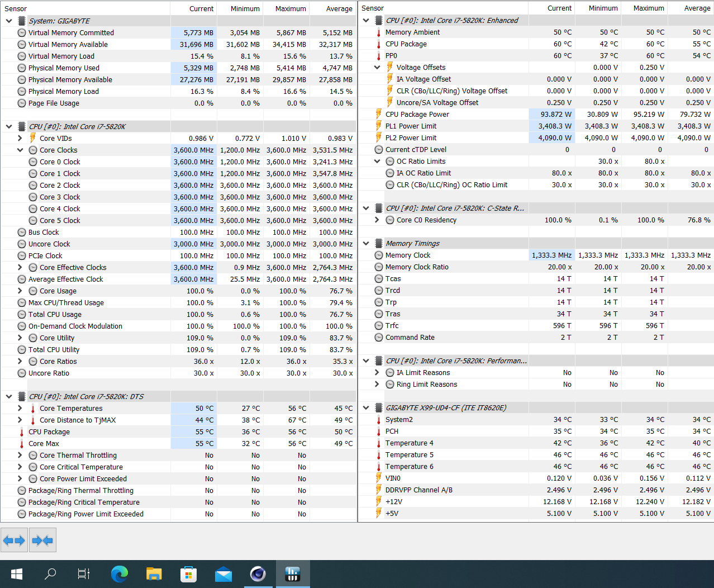This screenshot has height=588, width=714.
Task: Click the PL1 Power Limit icon
Action: click(379, 126)
